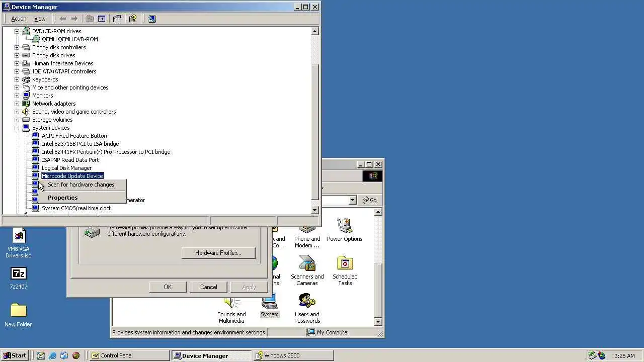Expand the Human Interface Devices node
Viewport: 644px width, 362px height.
click(17, 63)
